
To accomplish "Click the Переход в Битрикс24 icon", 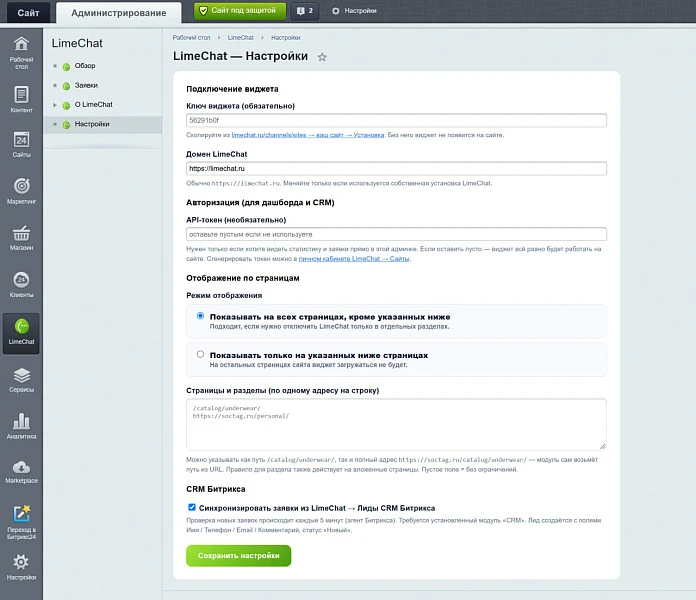I will click(x=21, y=514).
